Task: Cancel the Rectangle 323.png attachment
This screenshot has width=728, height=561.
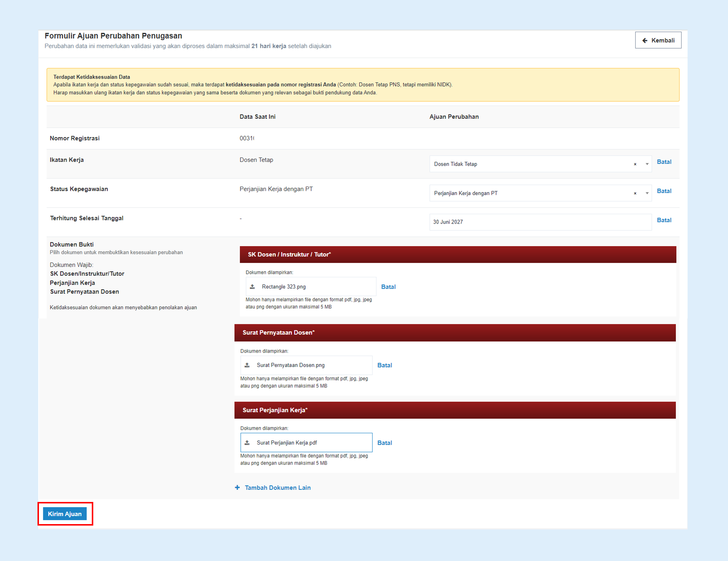Action: (388, 287)
